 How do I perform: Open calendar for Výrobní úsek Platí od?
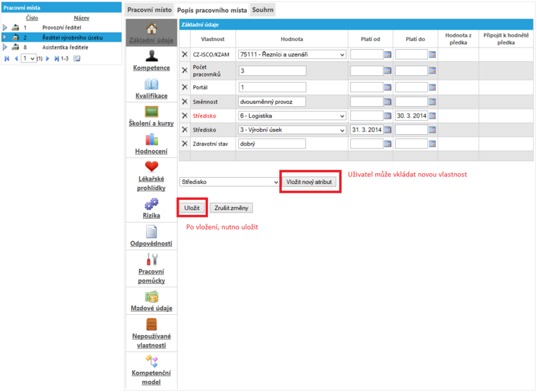388,130
